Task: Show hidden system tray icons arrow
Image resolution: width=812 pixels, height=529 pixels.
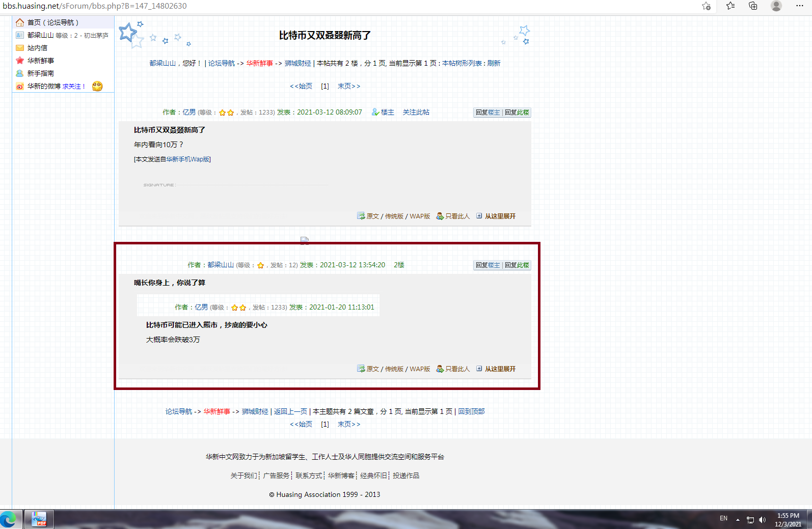Action: pos(738,519)
